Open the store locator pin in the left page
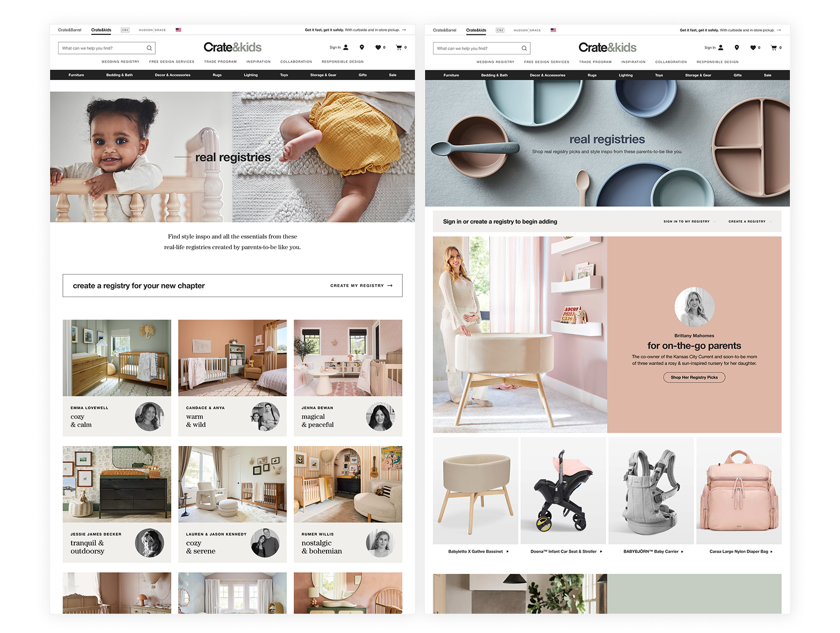 pos(361,47)
